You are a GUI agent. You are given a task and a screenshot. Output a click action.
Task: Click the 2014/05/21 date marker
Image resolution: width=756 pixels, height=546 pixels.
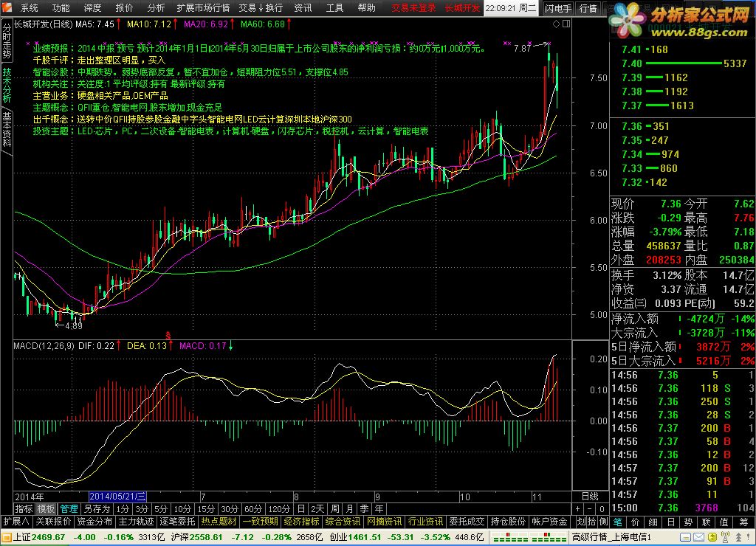click(117, 497)
